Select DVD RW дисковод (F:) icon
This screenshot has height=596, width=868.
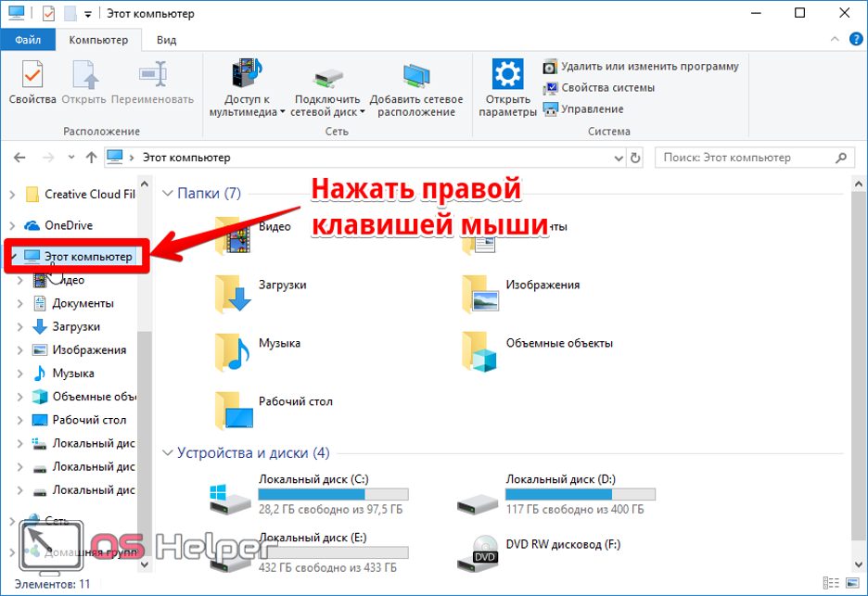tap(479, 554)
